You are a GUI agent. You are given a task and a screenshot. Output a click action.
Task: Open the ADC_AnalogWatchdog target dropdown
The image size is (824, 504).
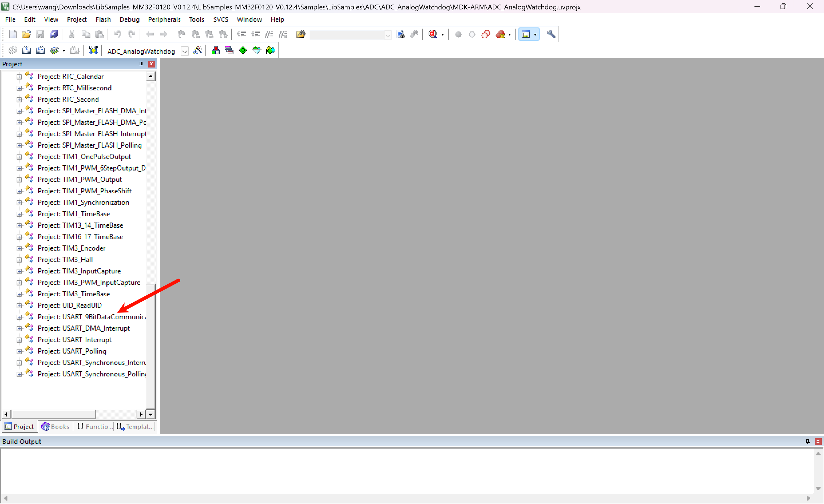[185, 51]
